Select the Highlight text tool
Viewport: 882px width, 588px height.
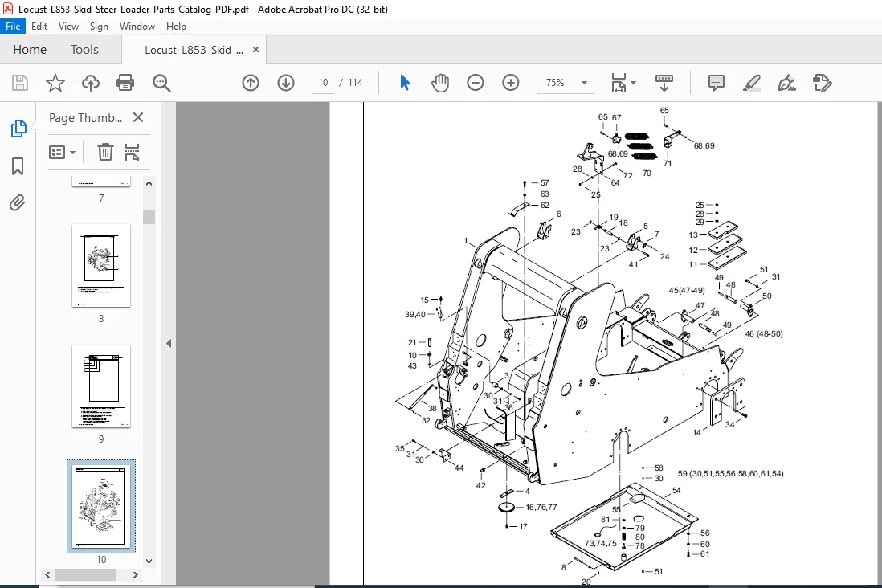[x=752, y=83]
